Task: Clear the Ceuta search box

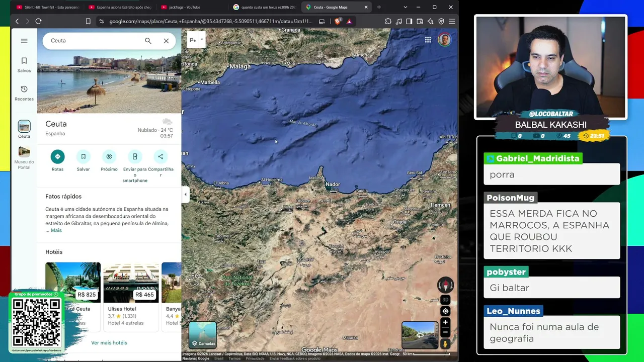Action: pos(166,41)
